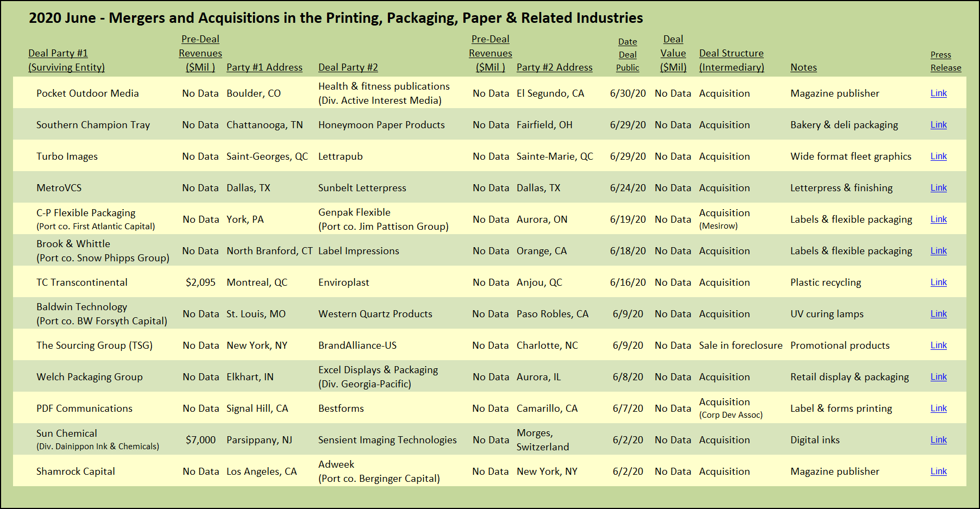Image resolution: width=980 pixels, height=509 pixels.
Task: Click the Date Deal Public column header
Action: [x=627, y=55]
